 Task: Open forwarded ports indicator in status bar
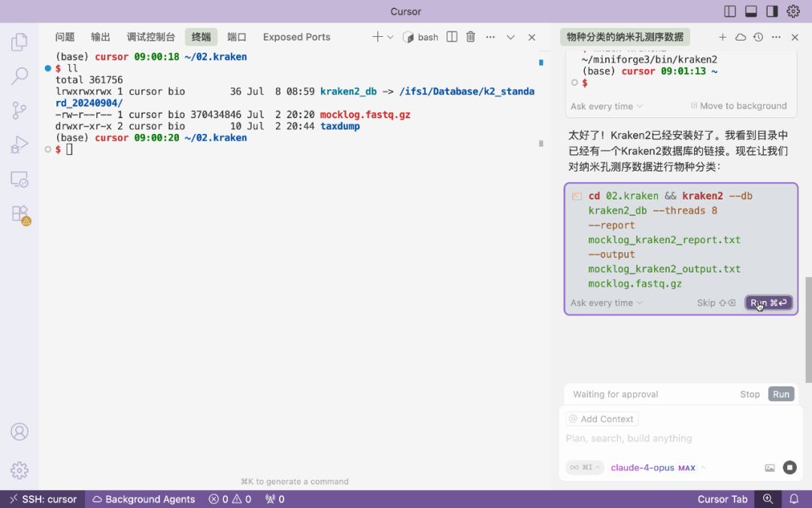274,499
